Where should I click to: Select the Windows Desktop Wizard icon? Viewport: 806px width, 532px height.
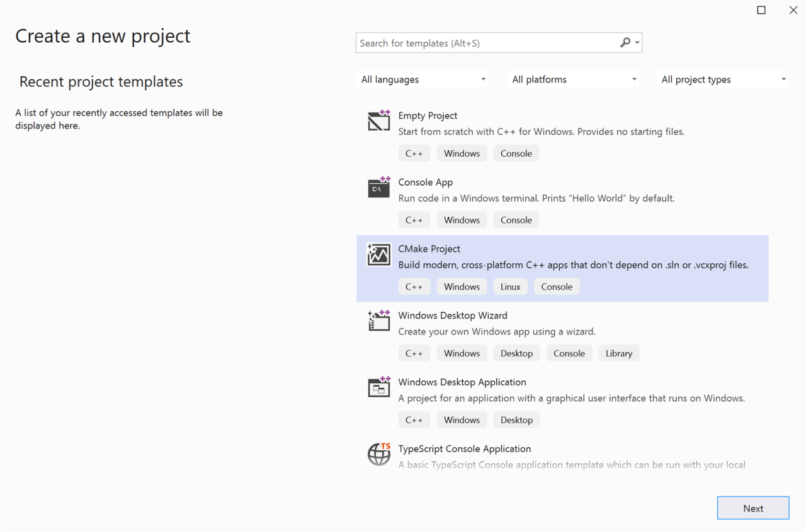[379, 320]
